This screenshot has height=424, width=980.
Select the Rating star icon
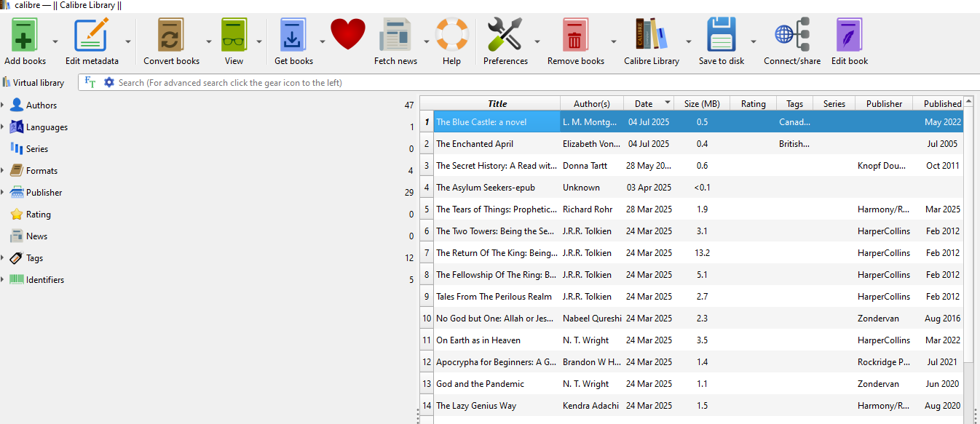click(17, 214)
